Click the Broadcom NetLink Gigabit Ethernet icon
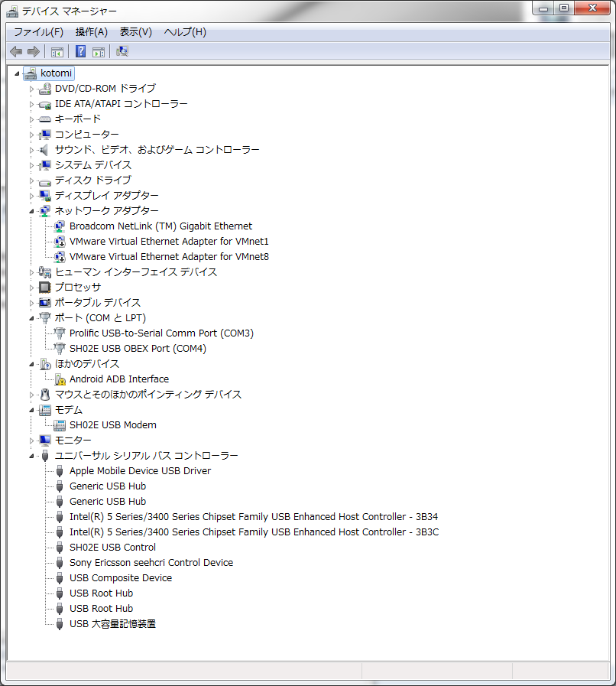The width and height of the screenshot is (616, 686). 60,226
